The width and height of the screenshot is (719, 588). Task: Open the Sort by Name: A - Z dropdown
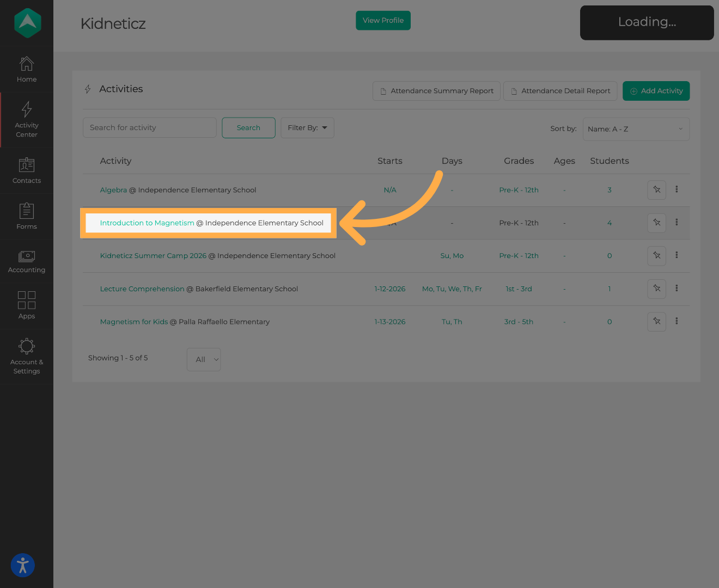(636, 129)
